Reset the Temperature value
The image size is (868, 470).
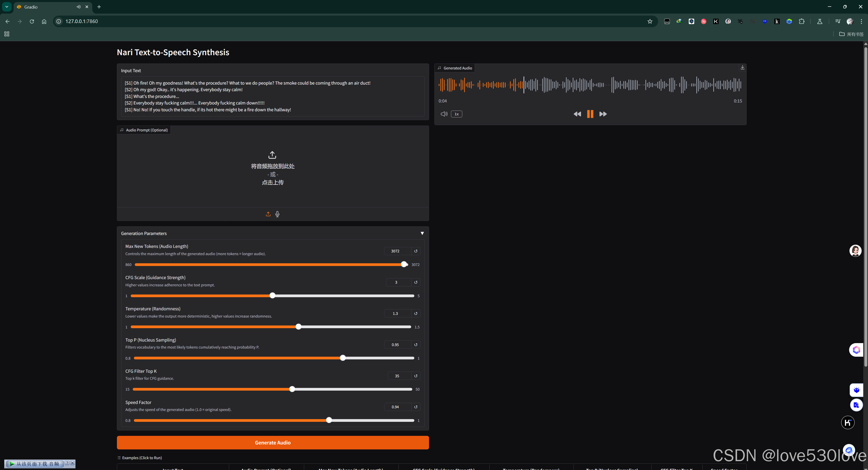click(416, 313)
